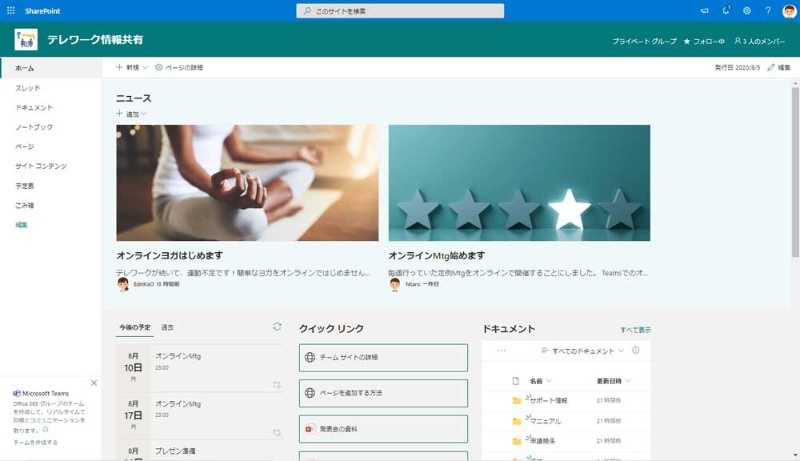
Task: Open the プレゼン準備 event
Action: coord(175,451)
